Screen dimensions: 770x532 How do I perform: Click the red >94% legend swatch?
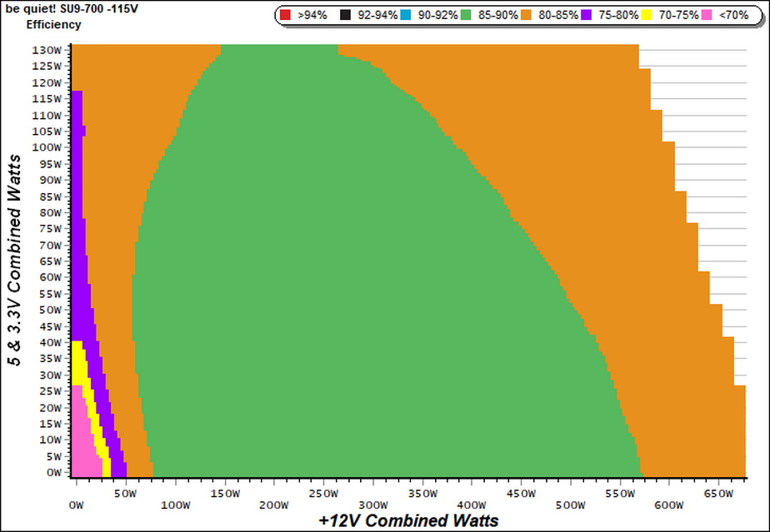pyautogui.click(x=285, y=15)
